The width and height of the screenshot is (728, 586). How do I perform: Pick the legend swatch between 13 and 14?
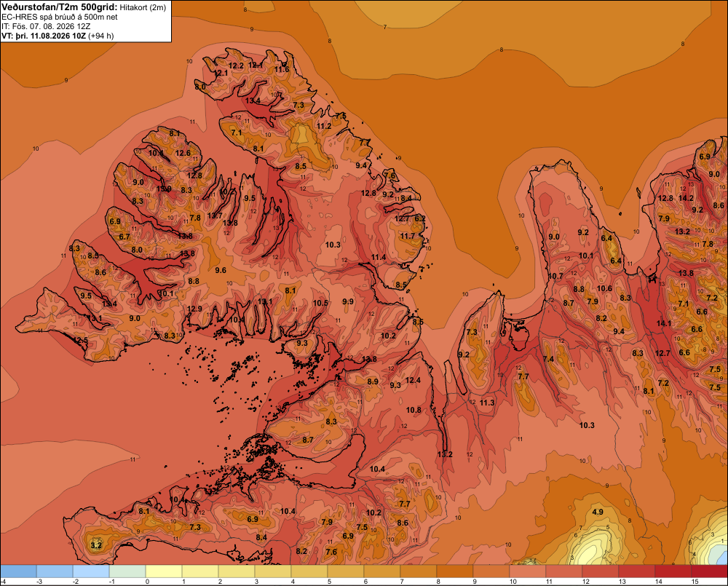[x=636, y=571]
